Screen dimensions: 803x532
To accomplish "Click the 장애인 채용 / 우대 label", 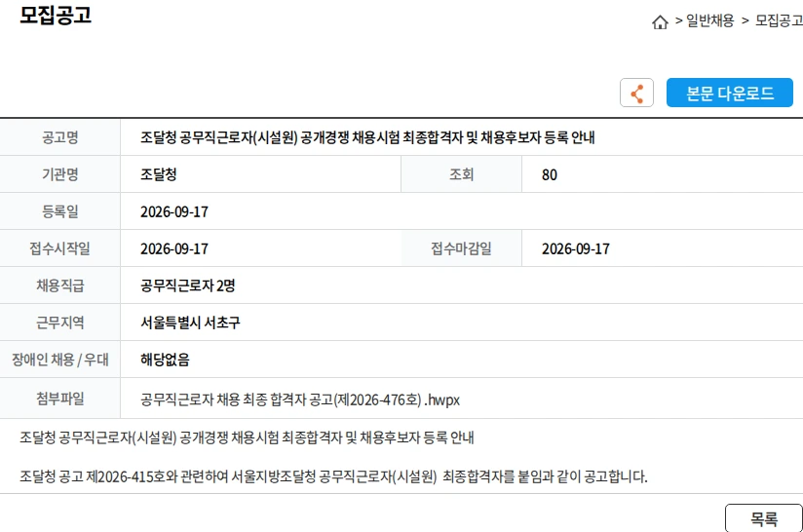I will click(59, 360).
